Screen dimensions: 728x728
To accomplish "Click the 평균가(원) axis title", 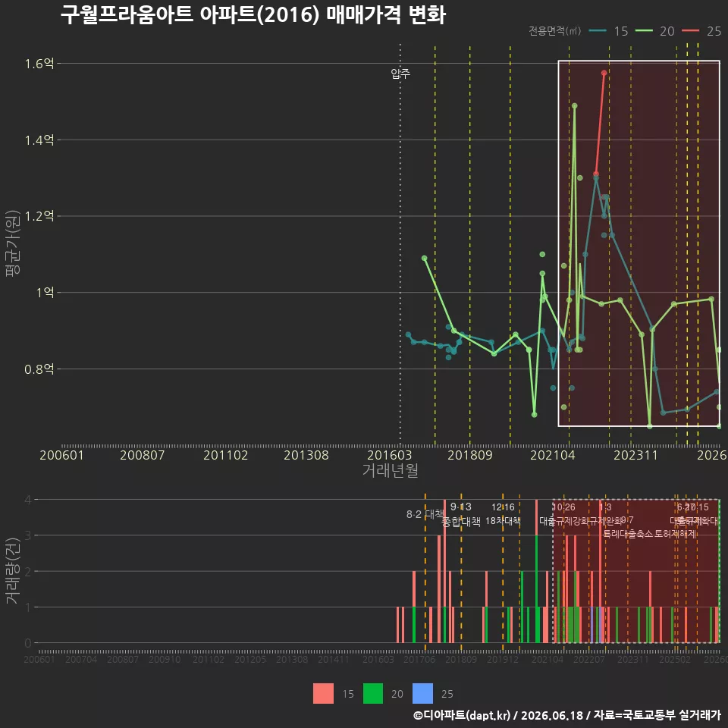I will pyautogui.click(x=13, y=243).
